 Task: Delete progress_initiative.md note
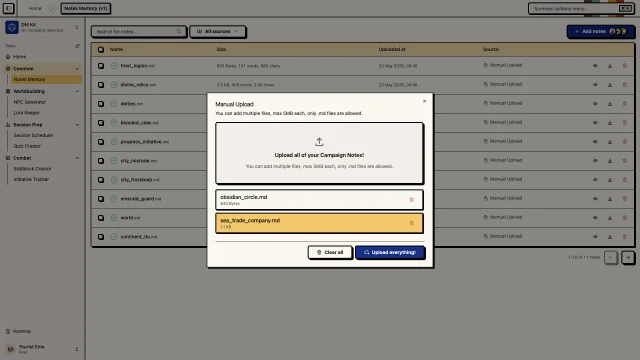(624, 142)
